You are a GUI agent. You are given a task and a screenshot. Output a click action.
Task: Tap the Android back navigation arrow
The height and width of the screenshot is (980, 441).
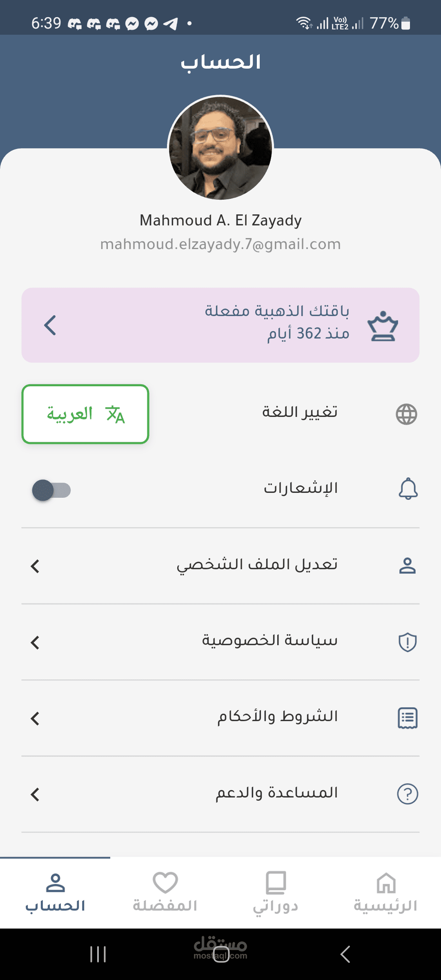(345, 954)
